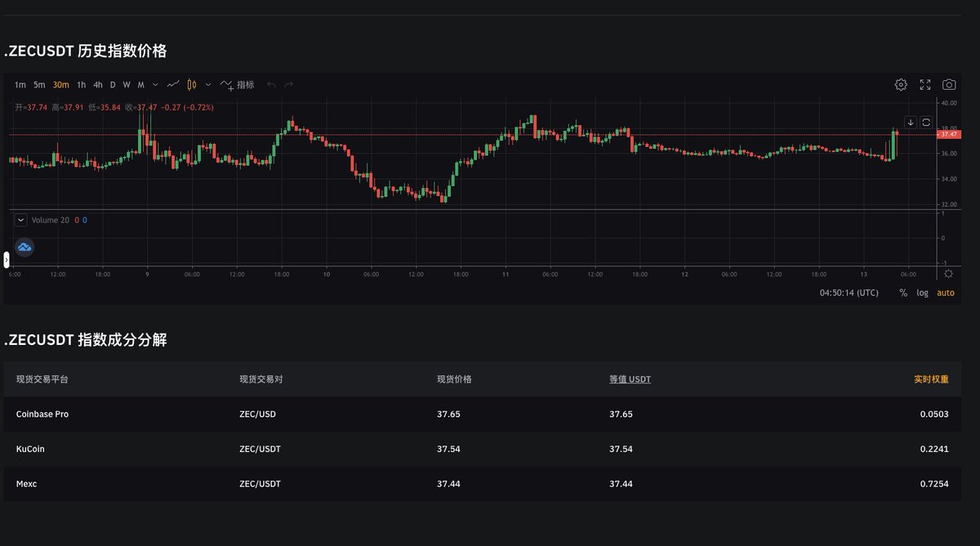The image size is (980, 546).
Task: Toggle auto scaling on the price axis
Action: click(x=945, y=292)
